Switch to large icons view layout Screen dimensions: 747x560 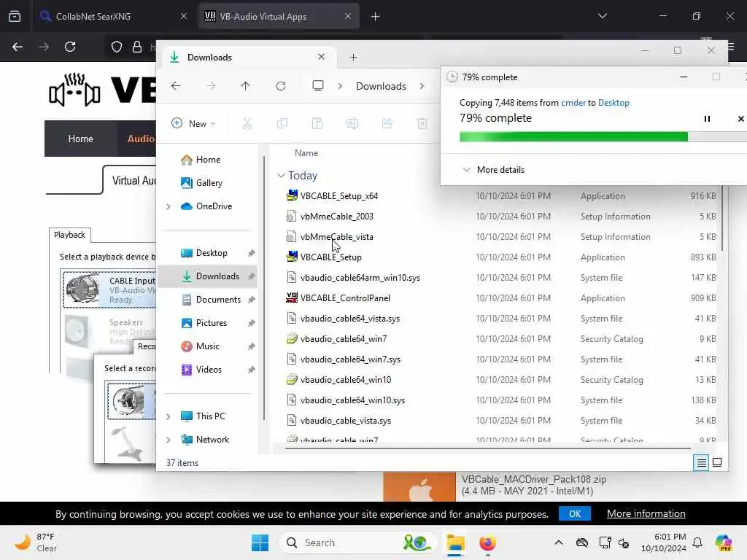click(717, 462)
